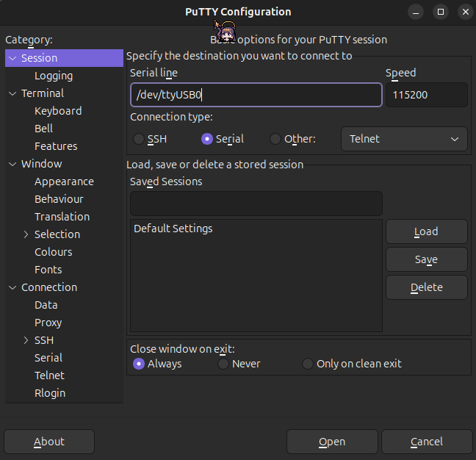This screenshot has height=460, width=476.
Task: Focus the Serial line input field
Action: tap(256, 95)
